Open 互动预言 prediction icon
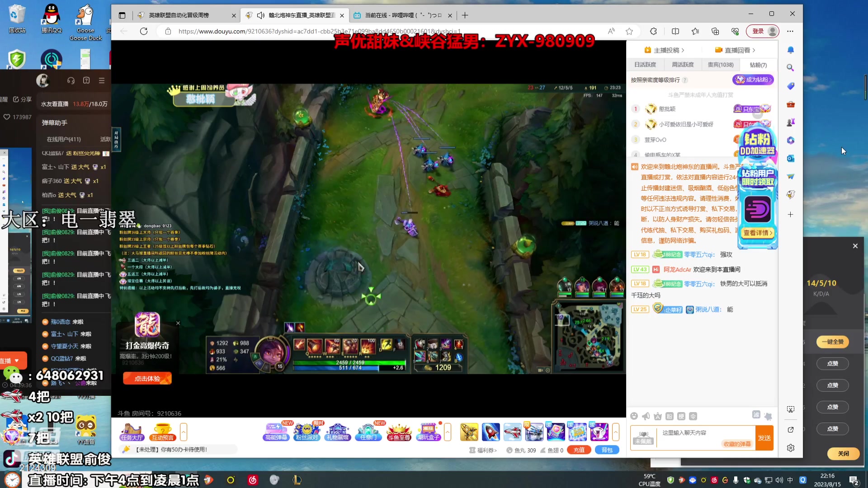The width and height of the screenshot is (868, 488). click(x=162, y=432)
